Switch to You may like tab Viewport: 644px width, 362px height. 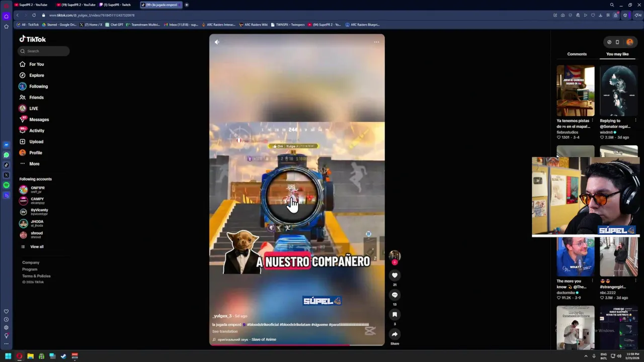[617, 54]
